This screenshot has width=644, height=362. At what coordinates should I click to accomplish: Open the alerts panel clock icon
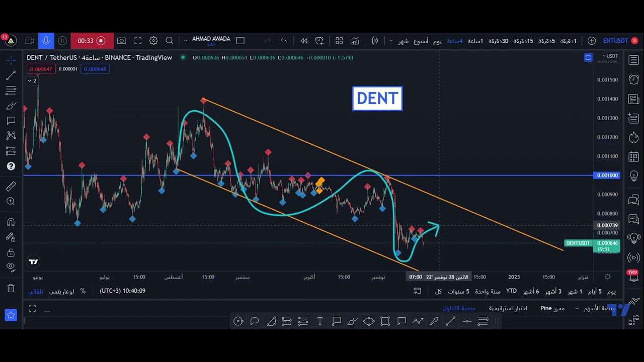pyautogui.click(x=633, y=79)
